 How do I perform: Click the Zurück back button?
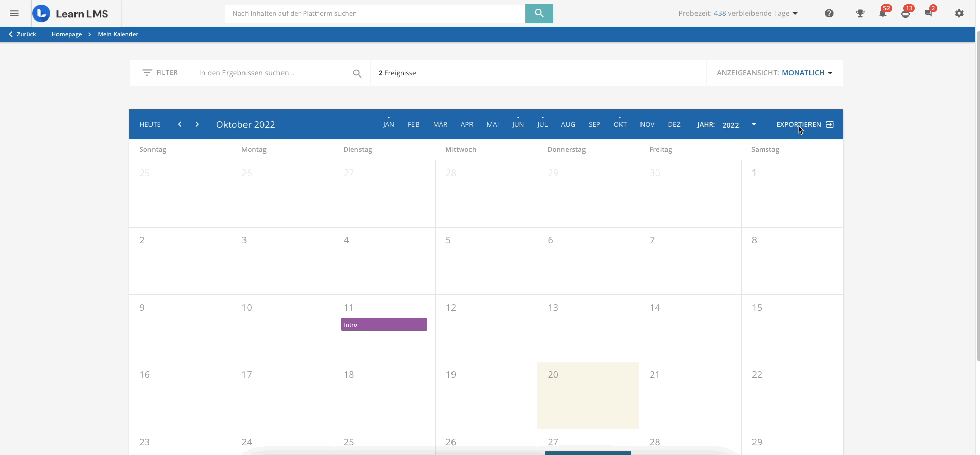[x=22, y=34]
